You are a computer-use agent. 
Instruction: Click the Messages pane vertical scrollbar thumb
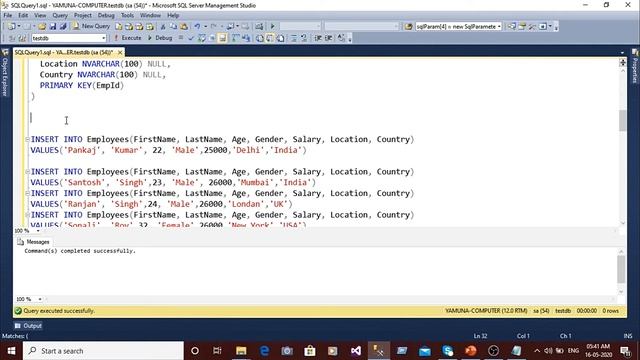click(621, 269)
